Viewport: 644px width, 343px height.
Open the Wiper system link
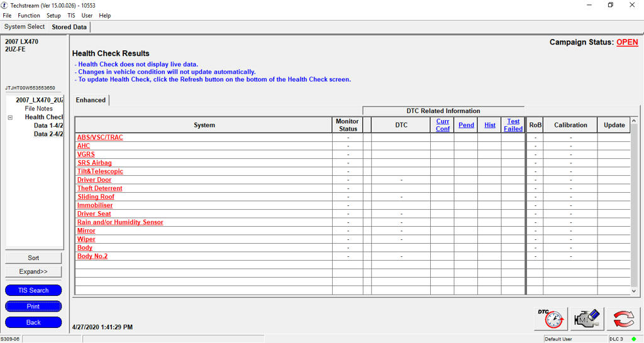click(86, 239)
